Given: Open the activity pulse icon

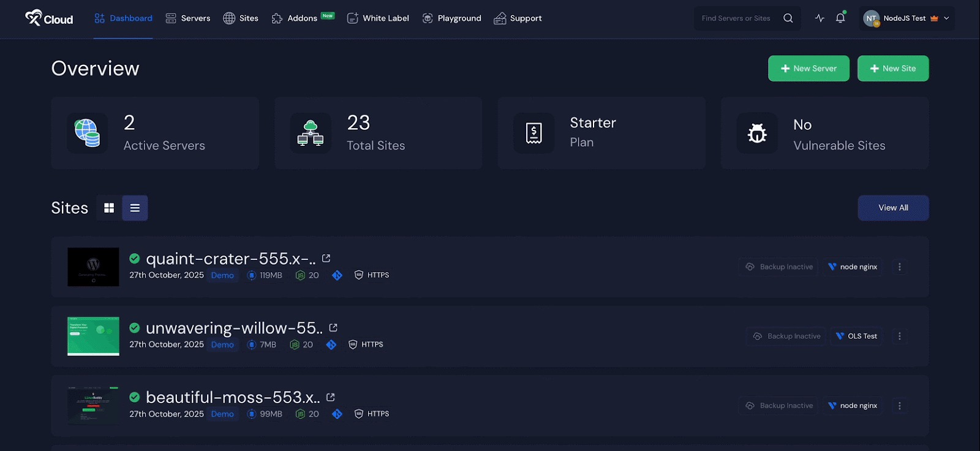Looking at the screenshot, I should [x=820, y=18].
